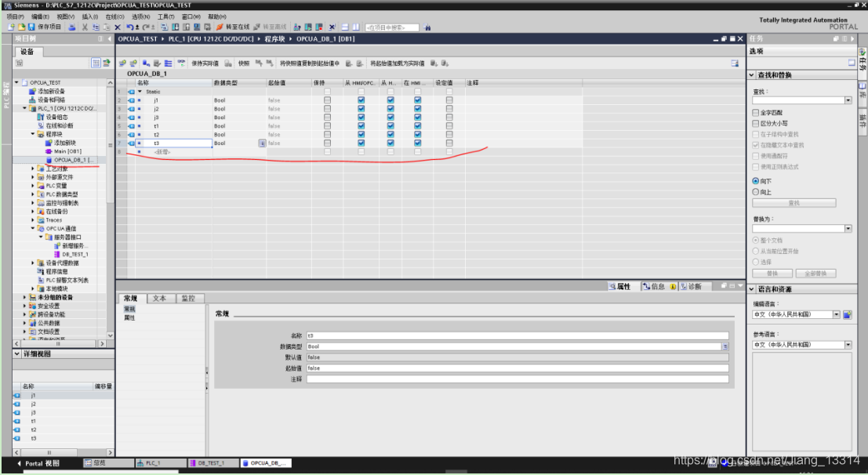
Task: Click the 快照 snapshot toolbar button
Action: click(244, 63)
